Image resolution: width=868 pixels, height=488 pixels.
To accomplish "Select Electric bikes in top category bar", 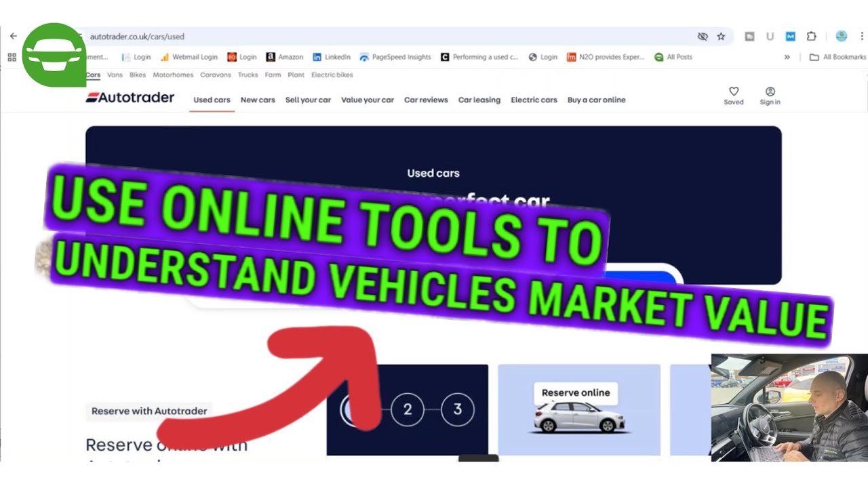I will point(332,75).
